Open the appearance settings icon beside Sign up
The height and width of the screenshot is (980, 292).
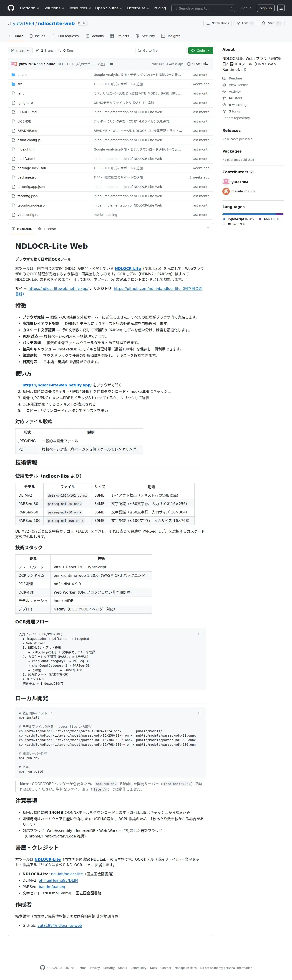coord(281,8)
